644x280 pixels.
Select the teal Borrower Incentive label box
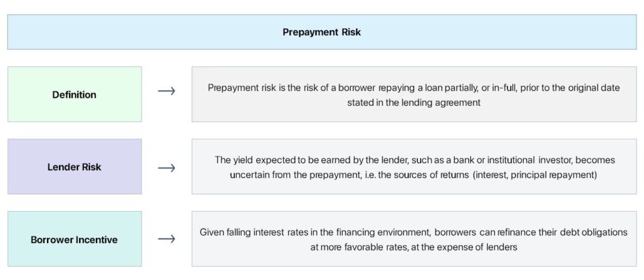point(74,239)
